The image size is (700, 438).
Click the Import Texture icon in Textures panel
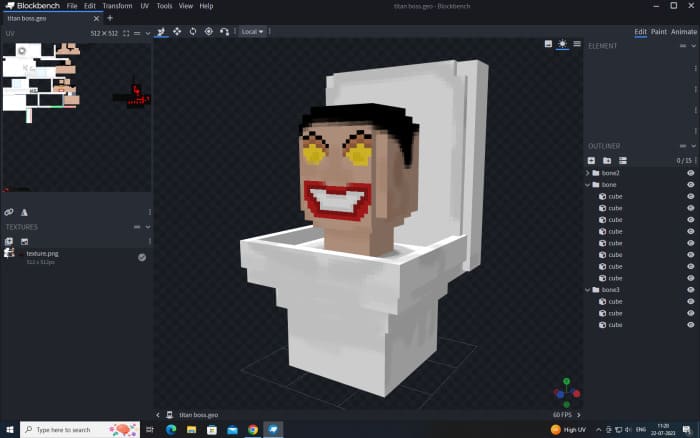8,241
